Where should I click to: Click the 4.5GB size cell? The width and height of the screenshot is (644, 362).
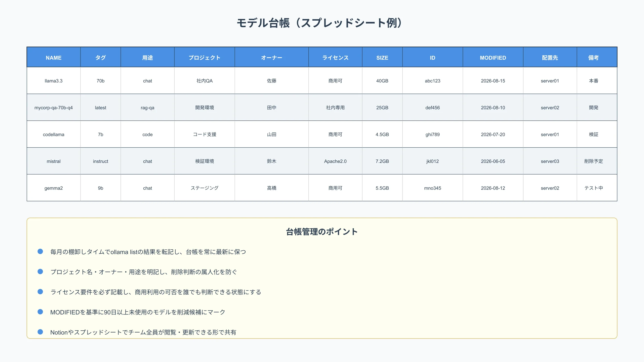(x=382, y=134)
